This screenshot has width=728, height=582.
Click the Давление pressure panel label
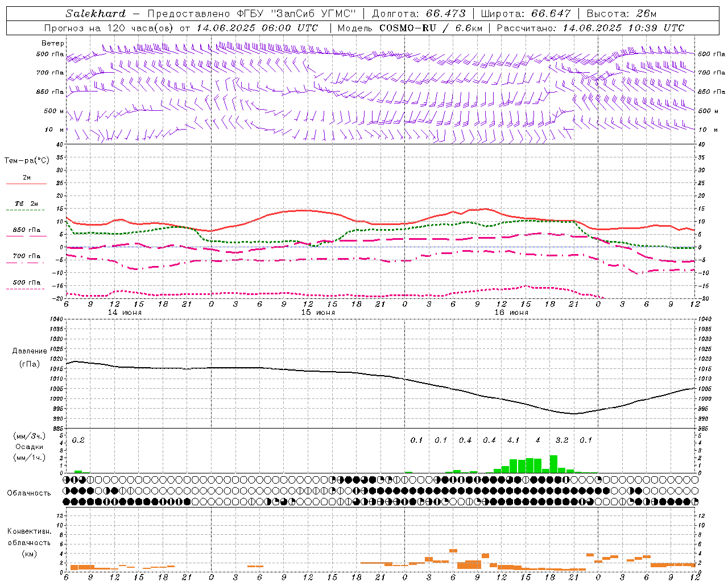click(x=30, y=351)
